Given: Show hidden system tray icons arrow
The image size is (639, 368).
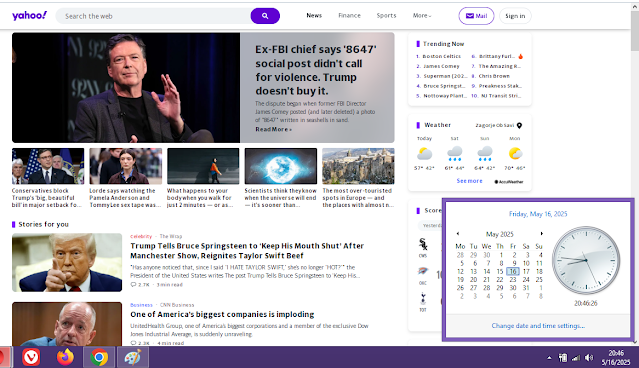Looking at the screenshot, I should (549, 358).
